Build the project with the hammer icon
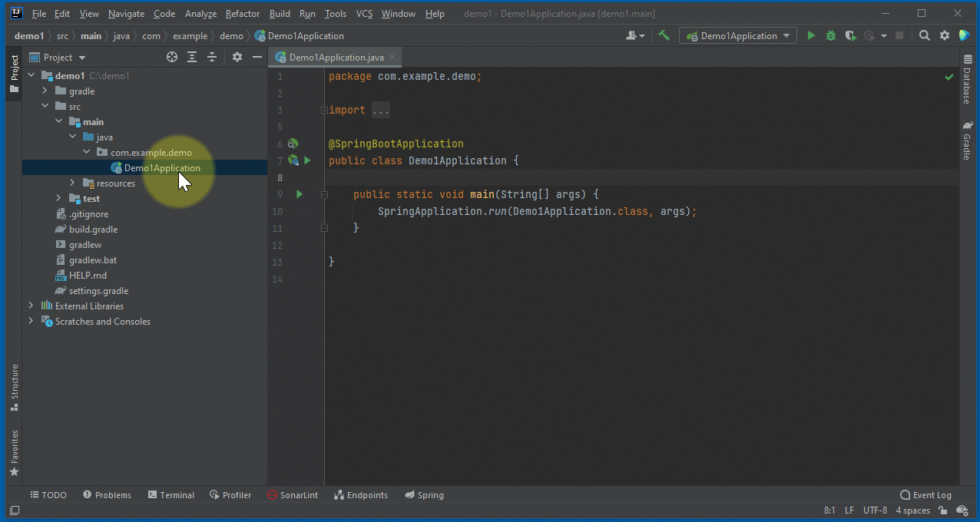Image resolution: width=980 pixels, height=522 pixels. pyautogui.click(x=664, y=35)
